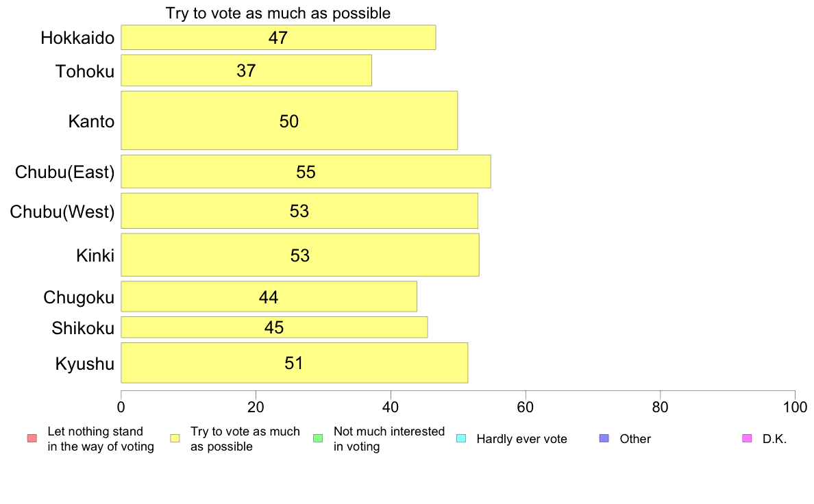Select the Kinki bar showing 53

click(300, 255)
